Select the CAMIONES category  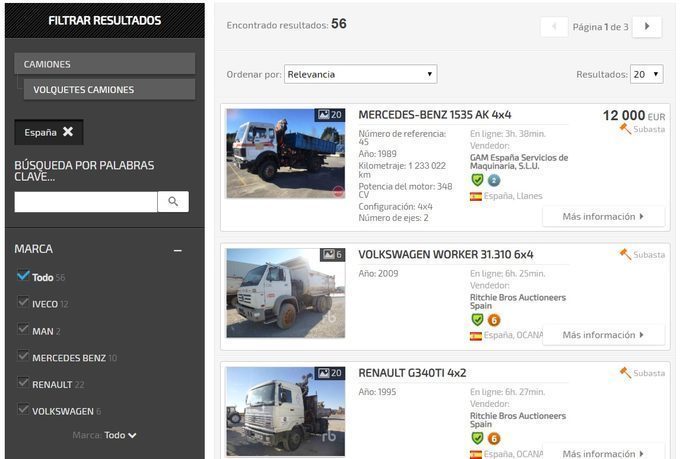tap(105, 64)
